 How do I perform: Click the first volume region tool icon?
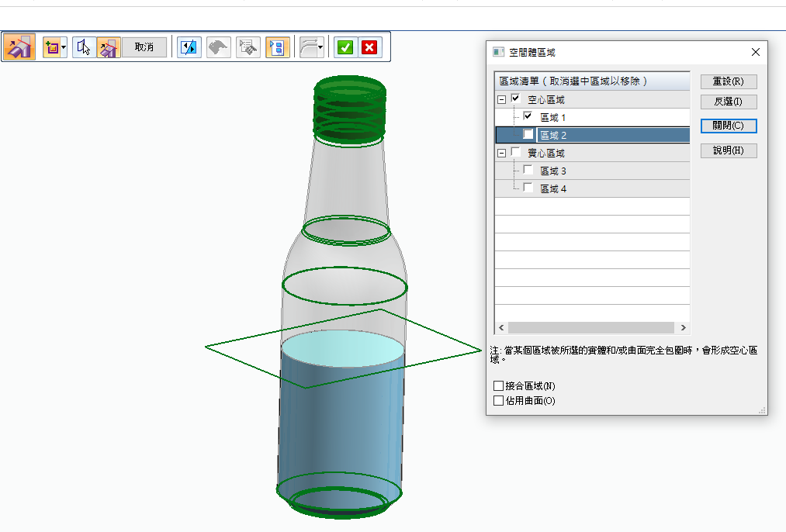[19, 47]
